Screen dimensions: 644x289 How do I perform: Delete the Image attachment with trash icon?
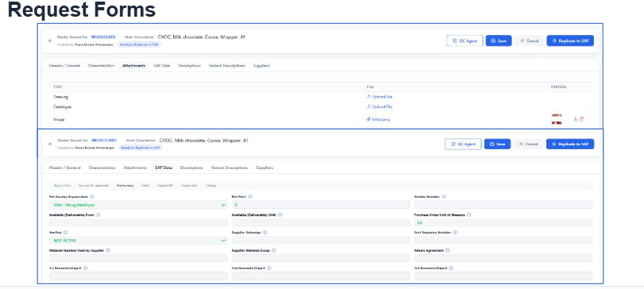[581, 119]
